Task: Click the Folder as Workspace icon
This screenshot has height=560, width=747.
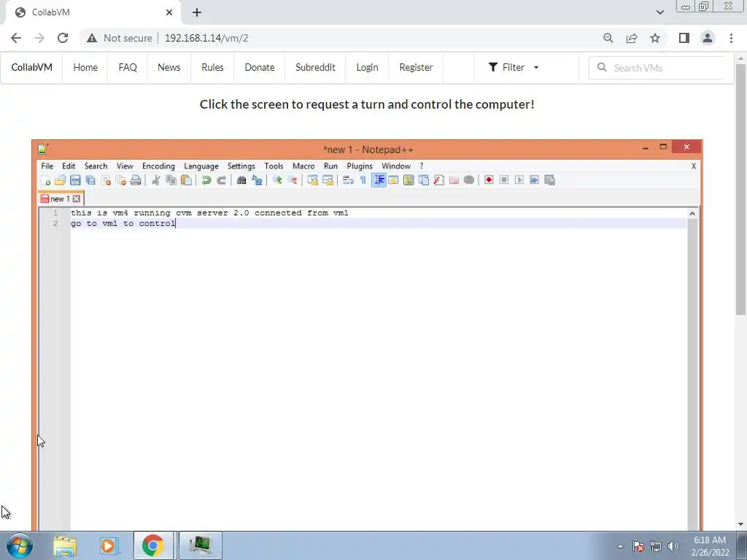Action: pyautogui.click(x=454, y=180)
